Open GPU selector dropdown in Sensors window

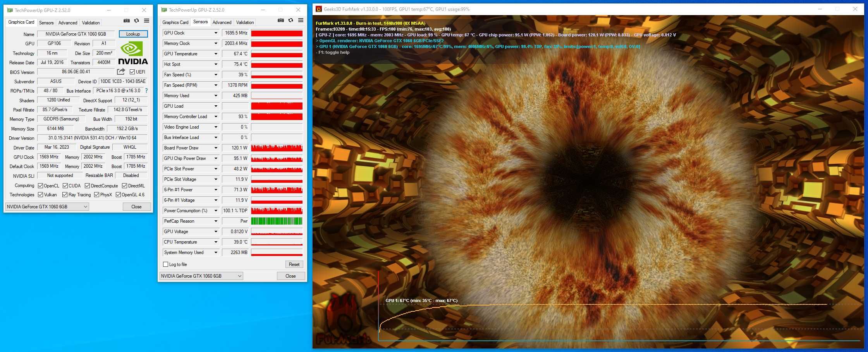pyautogui.click(x=201, y=276)
